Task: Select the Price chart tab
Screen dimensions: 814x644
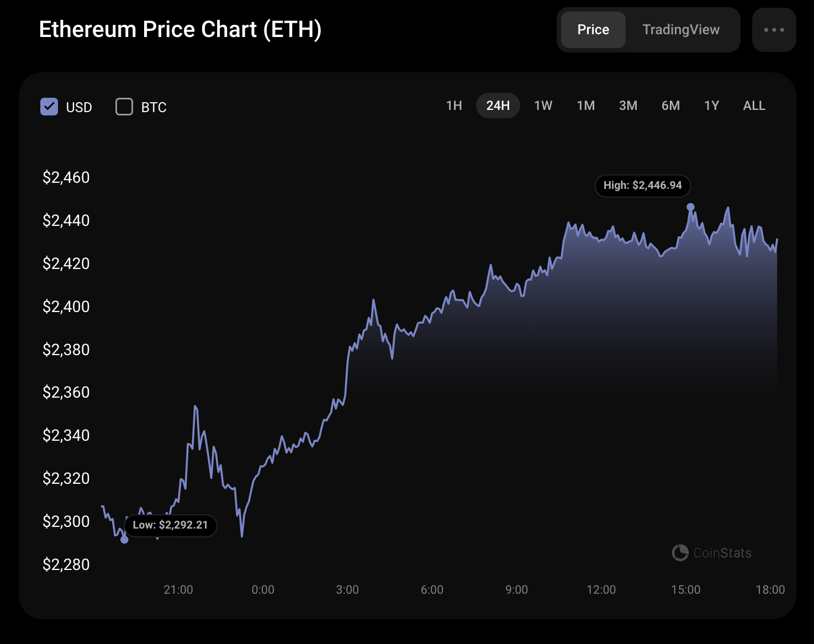Action: point(593,30)
